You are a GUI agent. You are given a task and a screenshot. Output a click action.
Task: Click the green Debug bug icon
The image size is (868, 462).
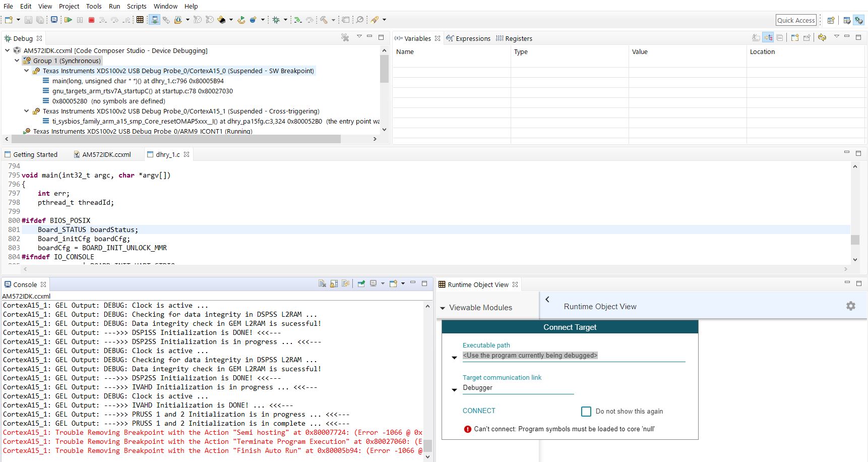click(x=276, y=20)
